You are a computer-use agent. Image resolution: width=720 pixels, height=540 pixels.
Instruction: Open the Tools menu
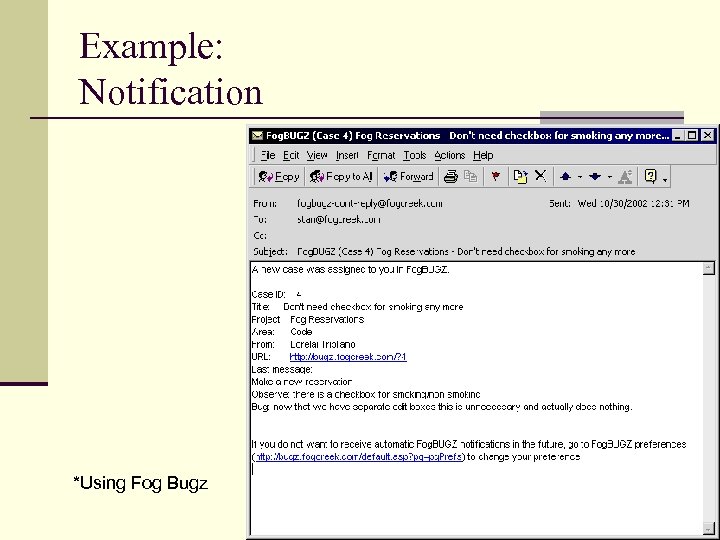[x=415, y=155]
